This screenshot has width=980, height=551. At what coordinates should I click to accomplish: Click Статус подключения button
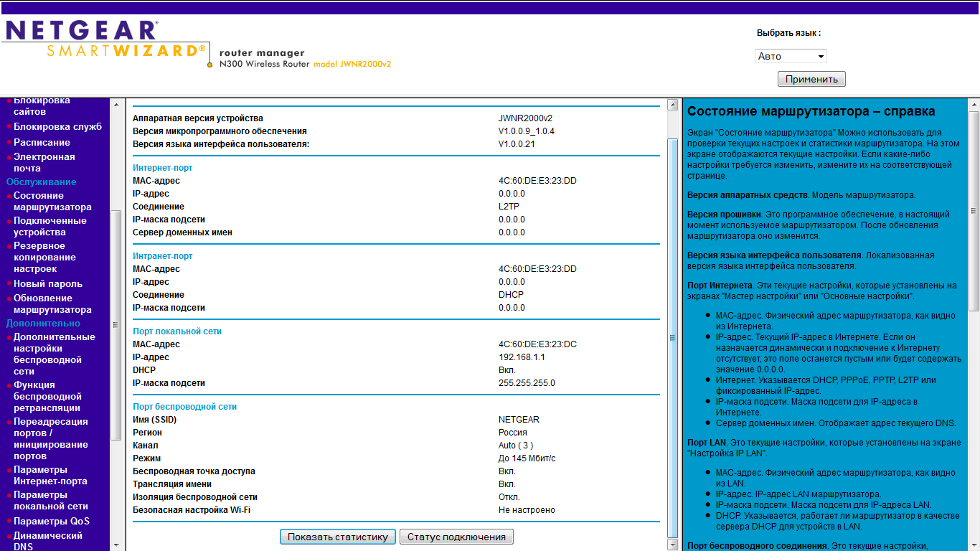click(456, 537)
